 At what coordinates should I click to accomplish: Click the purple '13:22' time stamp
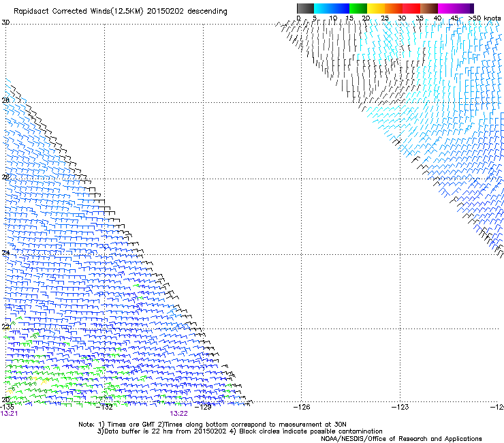point(178,414)
